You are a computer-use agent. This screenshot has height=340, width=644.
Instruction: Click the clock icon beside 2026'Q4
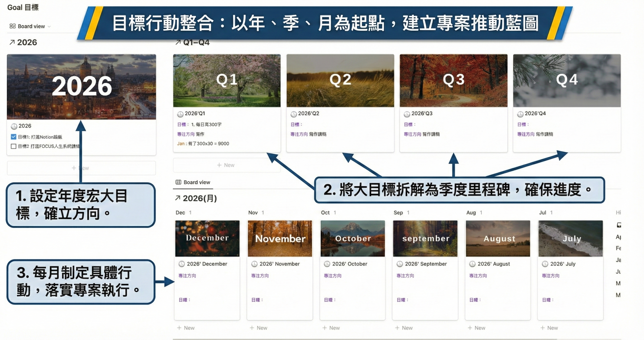[520, 114]
